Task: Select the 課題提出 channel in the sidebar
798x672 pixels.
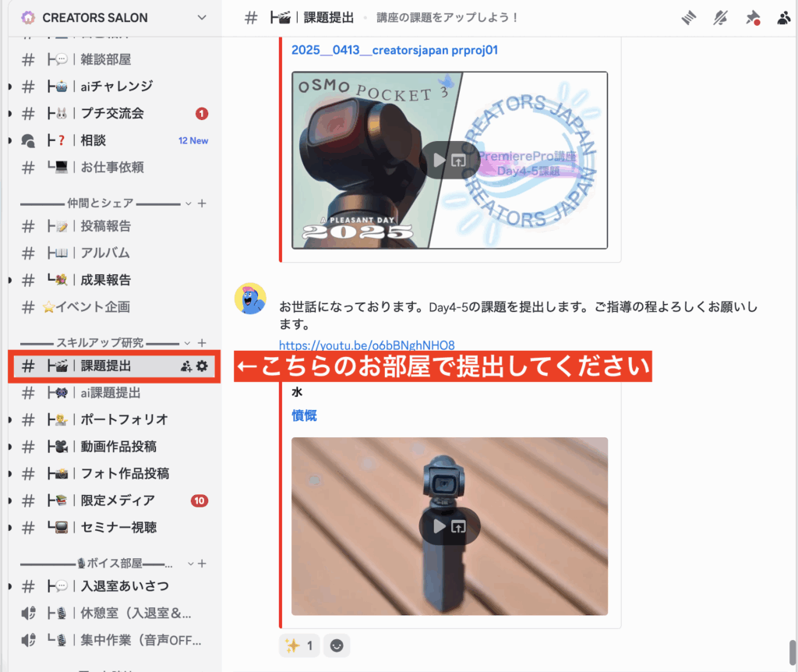Action: coord(114,366)
